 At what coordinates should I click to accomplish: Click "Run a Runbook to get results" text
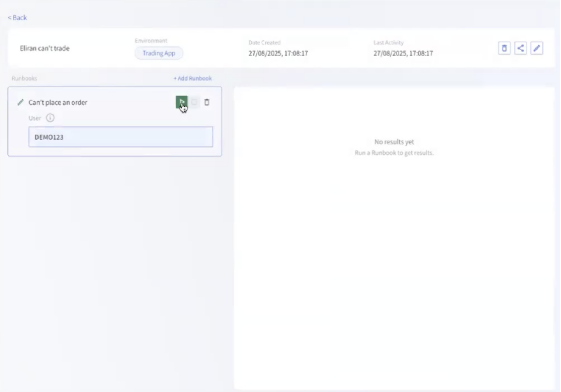[x=394, y=153]
